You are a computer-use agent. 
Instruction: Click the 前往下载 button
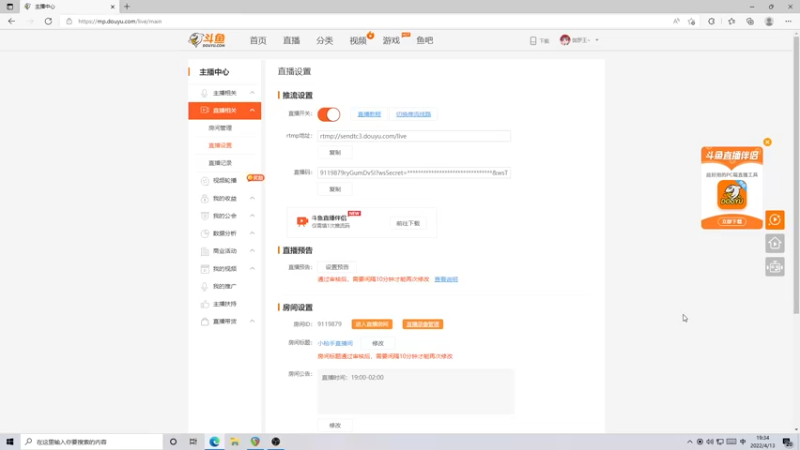pos(408,223)
